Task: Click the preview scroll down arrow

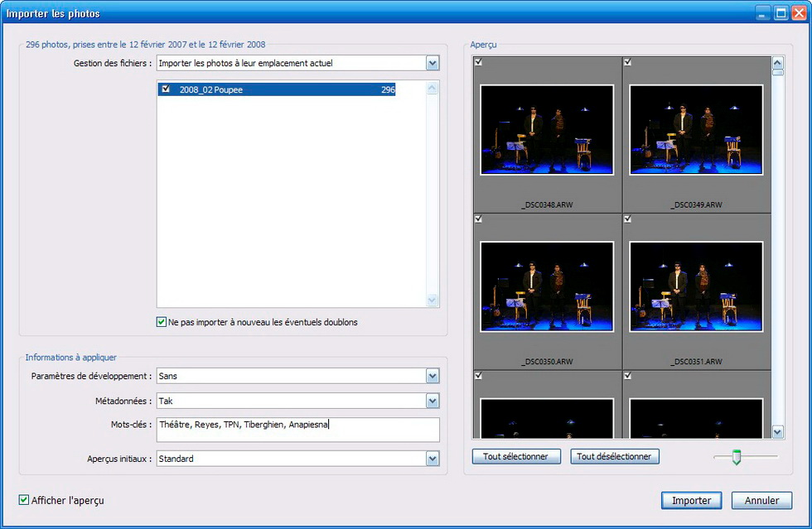Action: pos(777,431)
